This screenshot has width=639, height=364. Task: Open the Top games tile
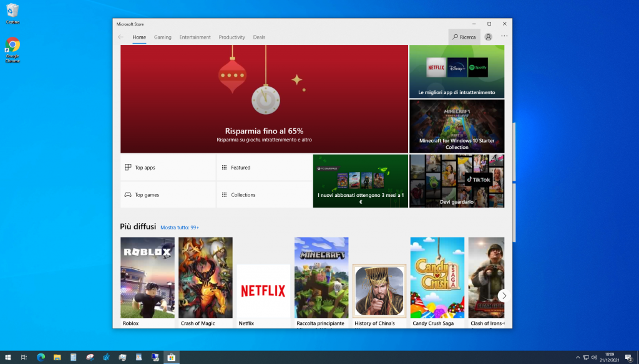168,195
